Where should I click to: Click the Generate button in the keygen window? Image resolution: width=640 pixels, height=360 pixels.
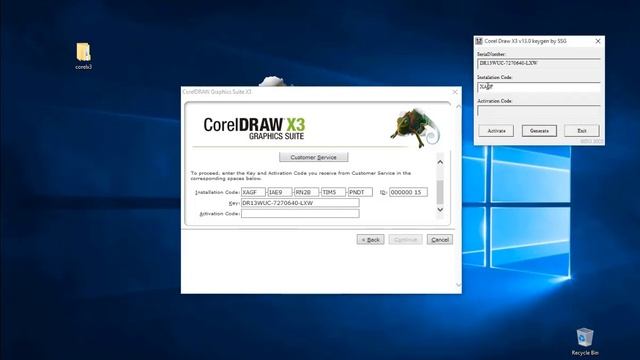539,131
